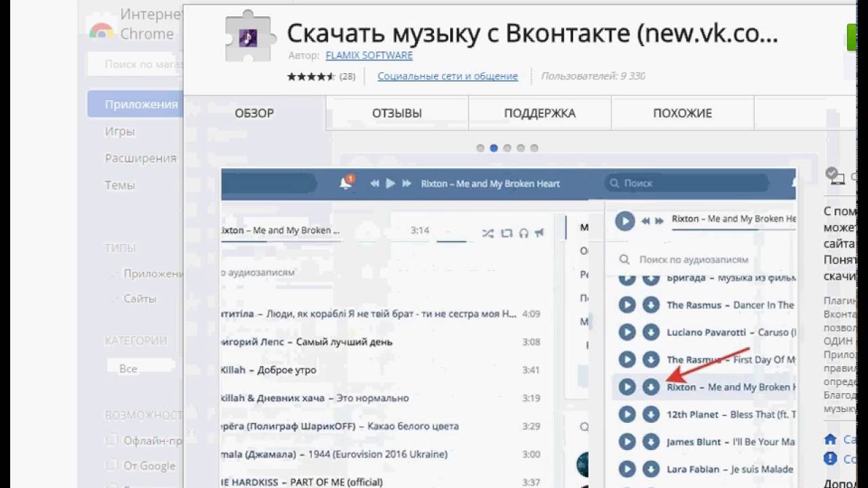Click the repeat icon in audio player
Screen dimensions: 868x488
click(x=506, y=233)
